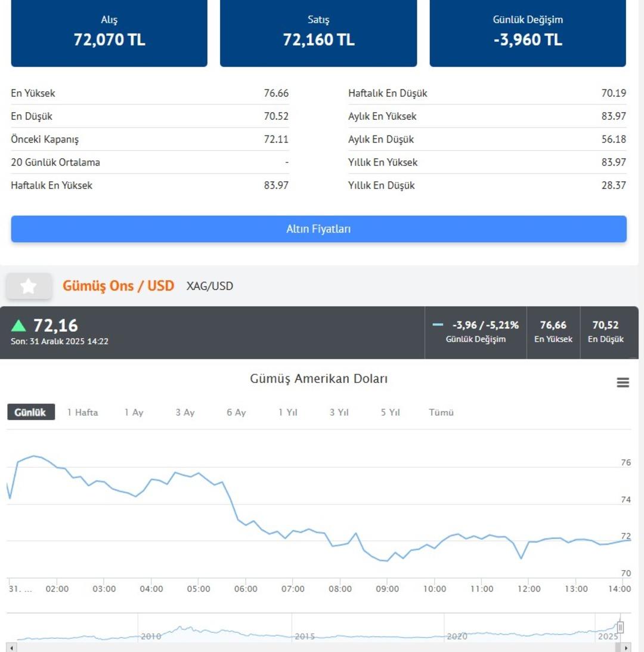This screenshot has height=652, width=644.
Task: Show all data with Tümü
Action: point(441,412)
